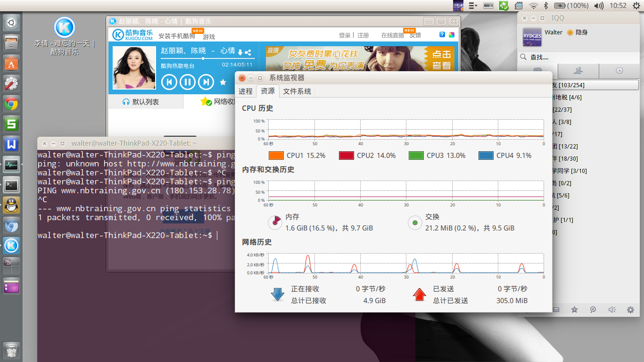Expand the [5/6] contact group in IQQ
644x362 pixels.
click(x=595, y=195)
